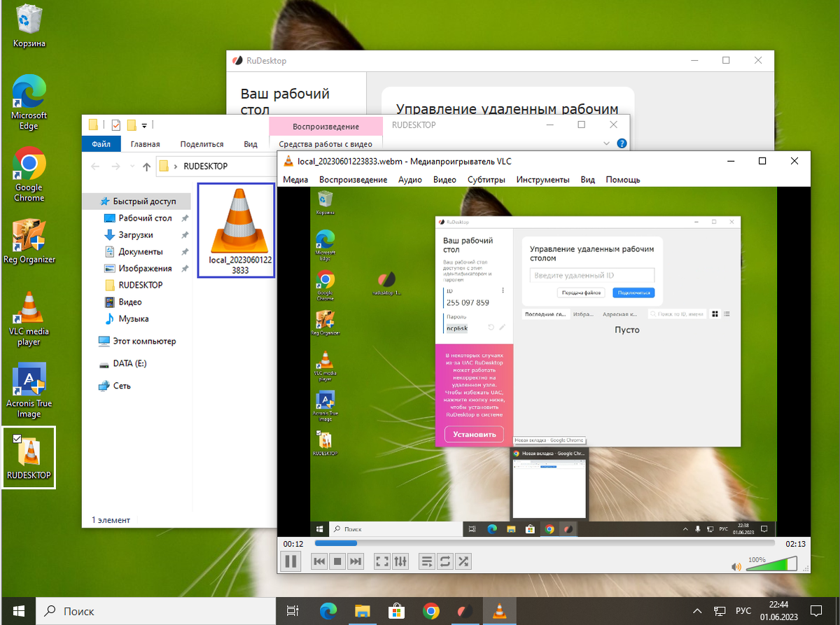Switch to the Поделиться ribbon tab
Screen dimensions: 840x625
click(202, 144)
